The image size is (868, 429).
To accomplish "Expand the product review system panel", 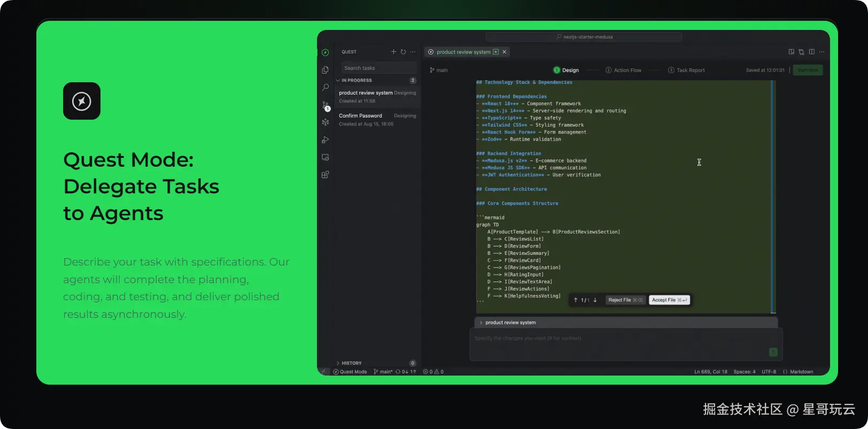I will [x=481, y=323].
